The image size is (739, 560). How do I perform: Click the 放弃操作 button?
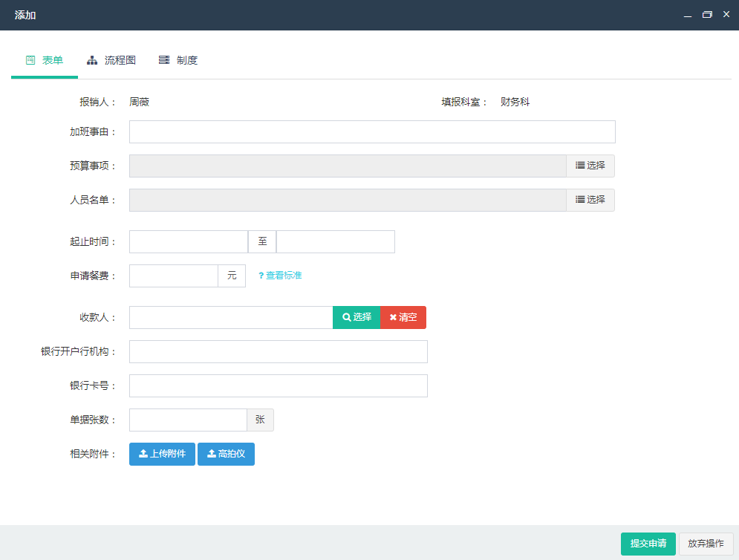coord(706,544)
